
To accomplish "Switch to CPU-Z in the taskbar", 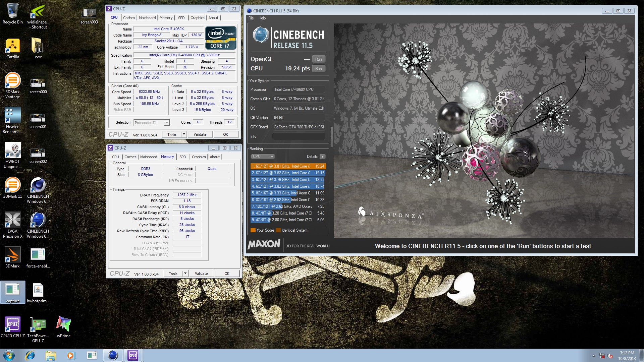I will [x=133, y=355].
